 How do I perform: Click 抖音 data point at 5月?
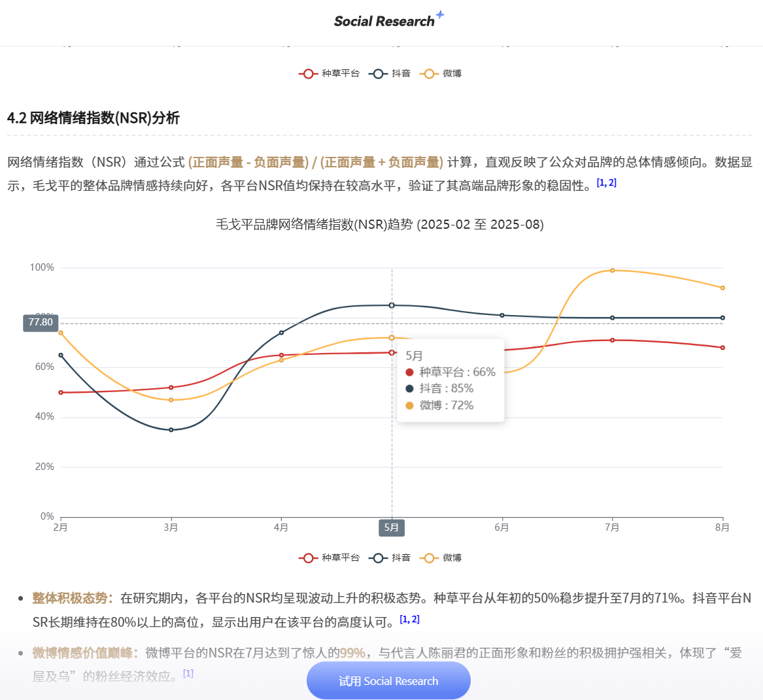(392, 305)
